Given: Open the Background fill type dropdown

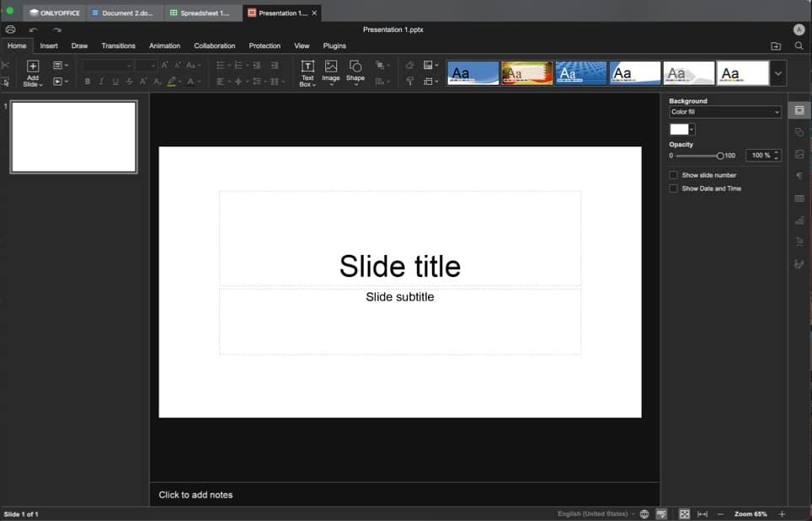Looking at the screenshot, I should coord(725,112).
